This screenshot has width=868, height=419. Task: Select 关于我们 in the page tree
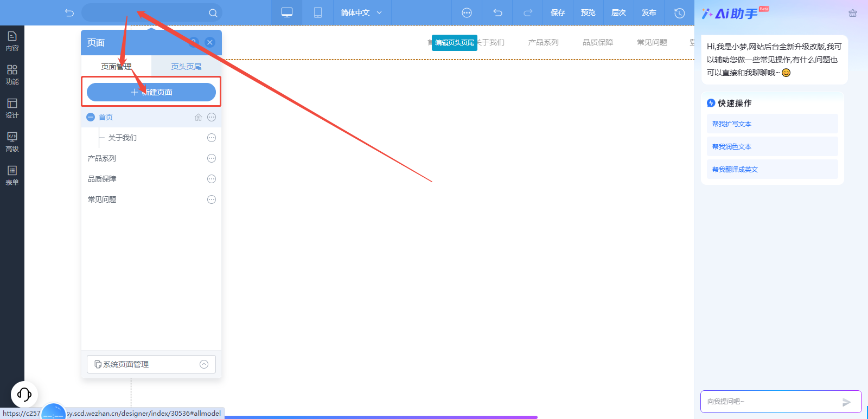(x=122, y=138)
